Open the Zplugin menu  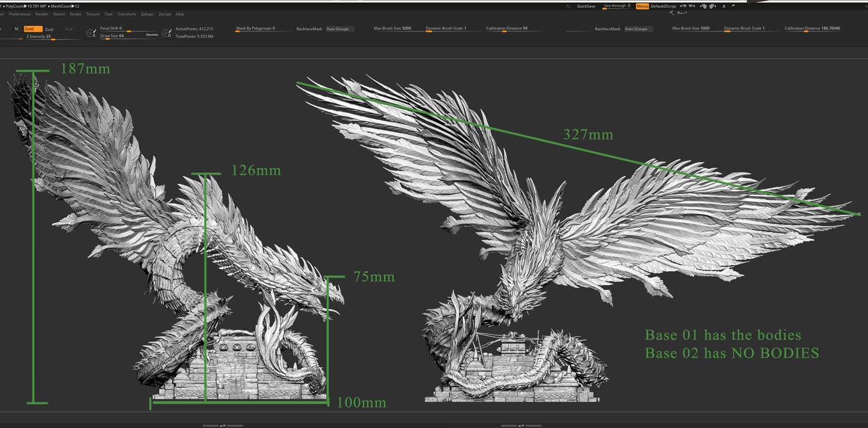click(147, 14)
